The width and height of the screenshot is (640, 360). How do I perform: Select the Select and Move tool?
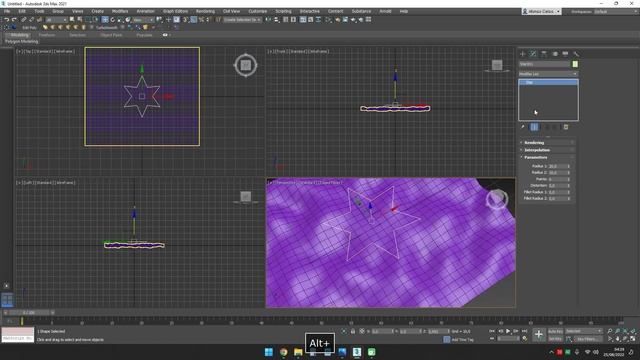105,20
